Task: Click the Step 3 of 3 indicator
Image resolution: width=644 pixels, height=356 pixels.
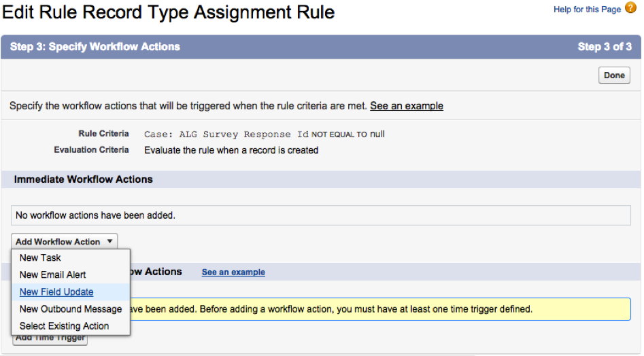Action: coord(605,47)
